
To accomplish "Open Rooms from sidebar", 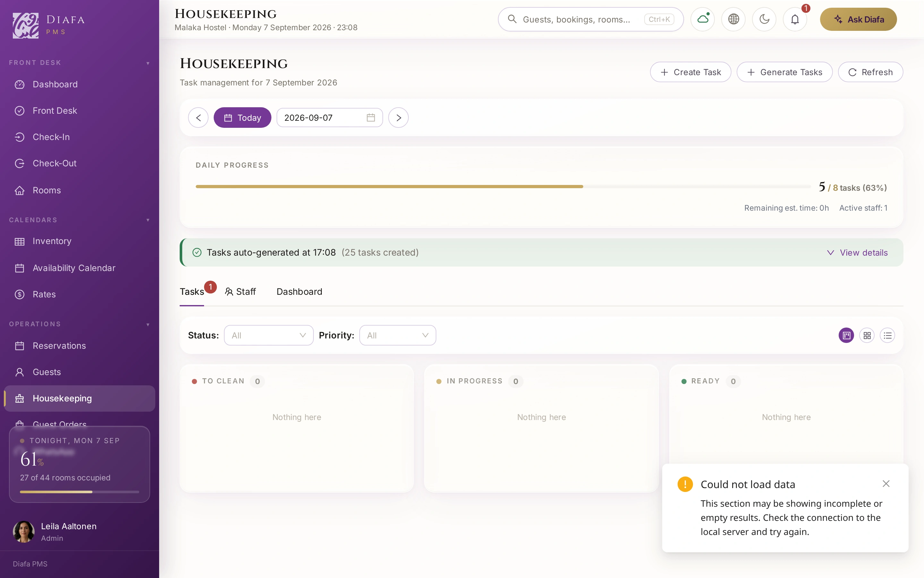I will 80,190.
